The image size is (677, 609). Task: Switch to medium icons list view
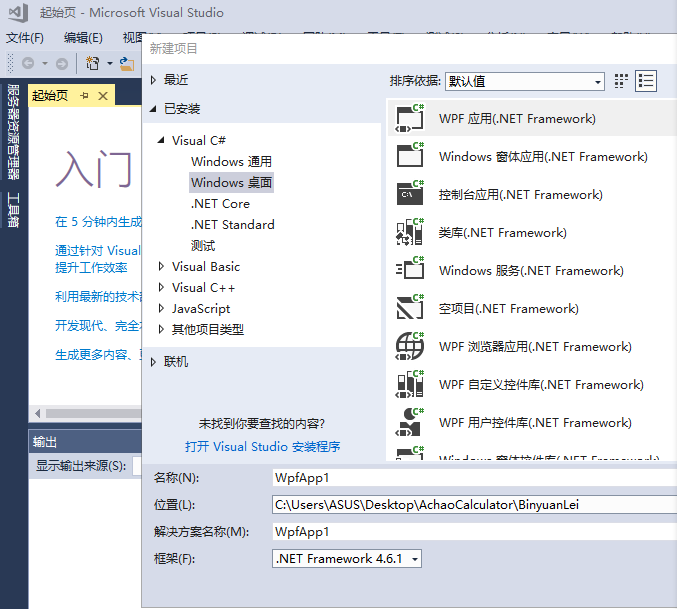point(646,81)
